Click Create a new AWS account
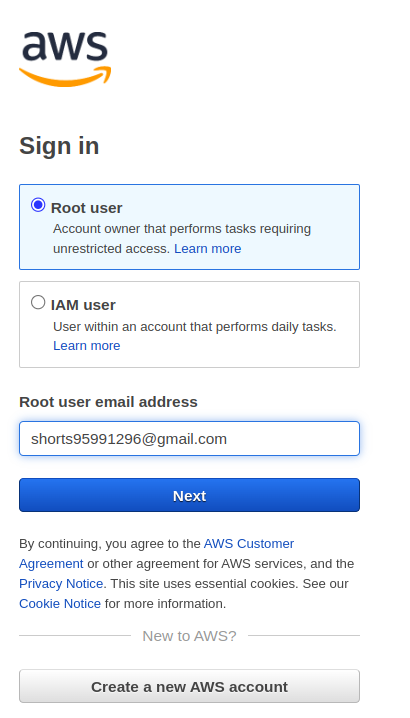This screenshot has width=410, height=718. coord(189,686)
